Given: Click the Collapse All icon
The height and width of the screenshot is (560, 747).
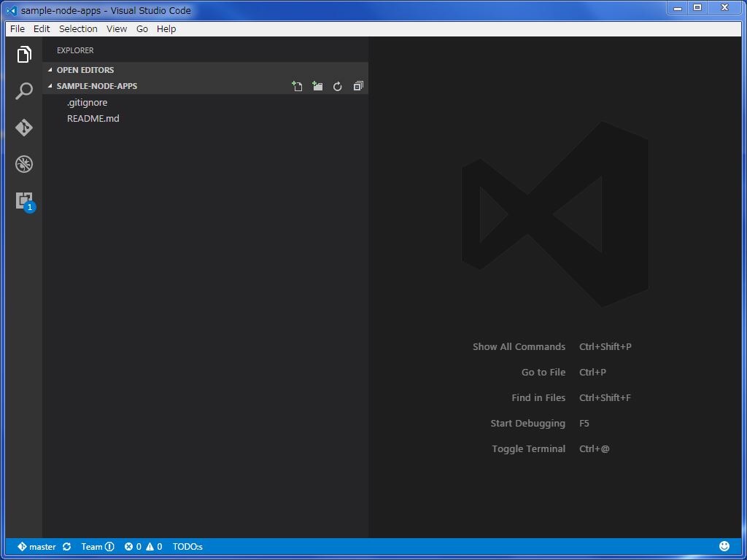Looking at the screenshot, I should click(358, 86).
